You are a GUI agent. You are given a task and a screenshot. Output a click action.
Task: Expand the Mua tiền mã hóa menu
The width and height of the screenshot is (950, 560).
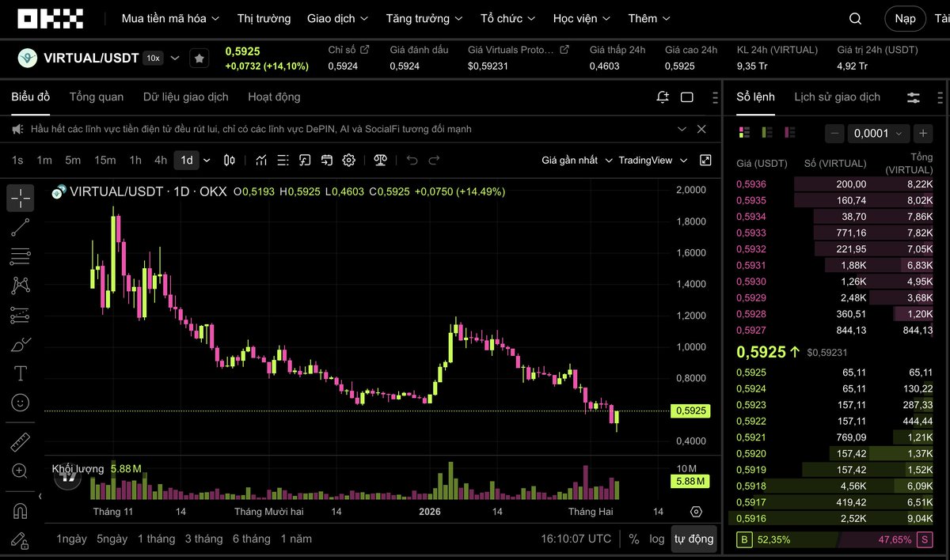click(171, 18)
